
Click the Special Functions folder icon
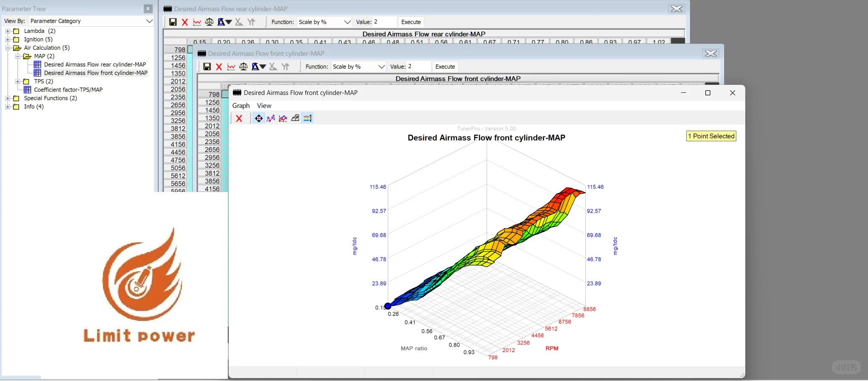point(16,98)
